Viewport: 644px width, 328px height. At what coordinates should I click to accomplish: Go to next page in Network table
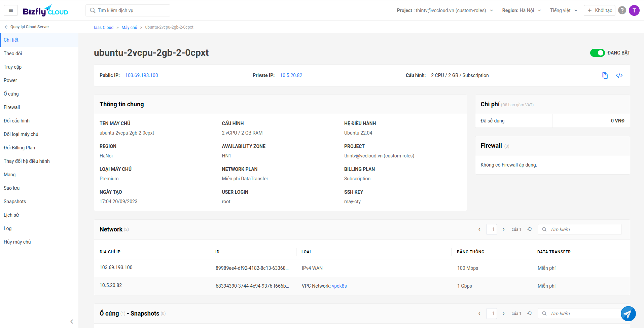coord(503,229)
